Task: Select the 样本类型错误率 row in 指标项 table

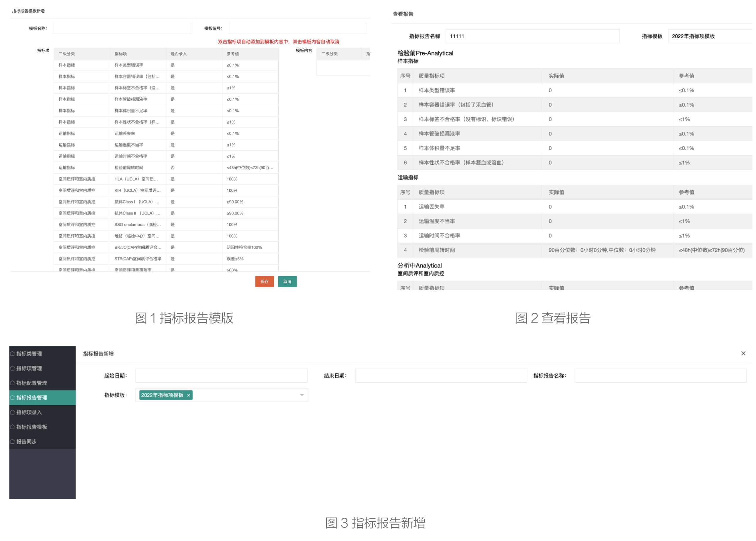Action: tap(166, 65)
